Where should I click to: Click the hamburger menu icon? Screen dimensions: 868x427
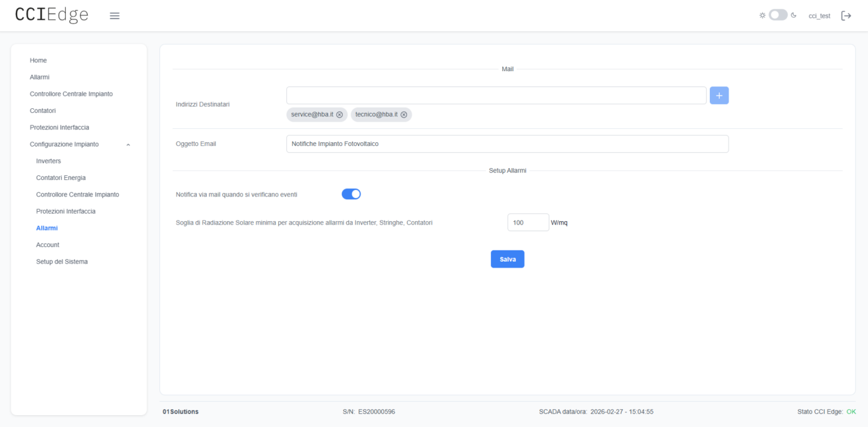[x=114, y=16]
